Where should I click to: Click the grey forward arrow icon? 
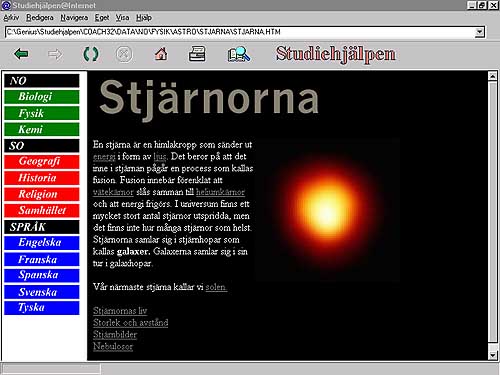pos(55,54)
